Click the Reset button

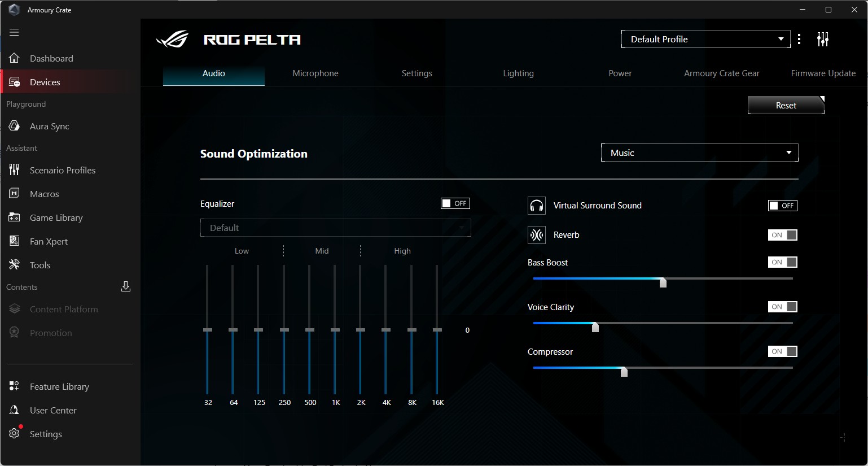click(x=786, y=105)
